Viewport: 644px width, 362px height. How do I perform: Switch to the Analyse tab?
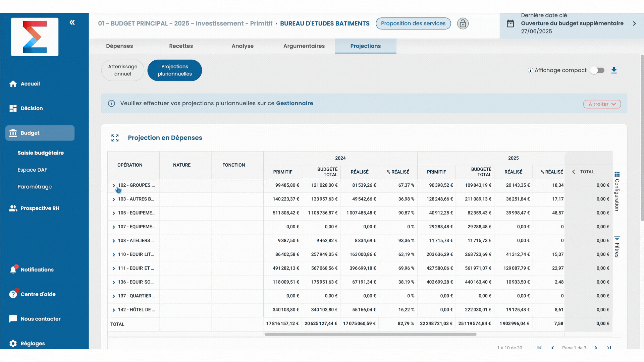(x=242, y=46)
